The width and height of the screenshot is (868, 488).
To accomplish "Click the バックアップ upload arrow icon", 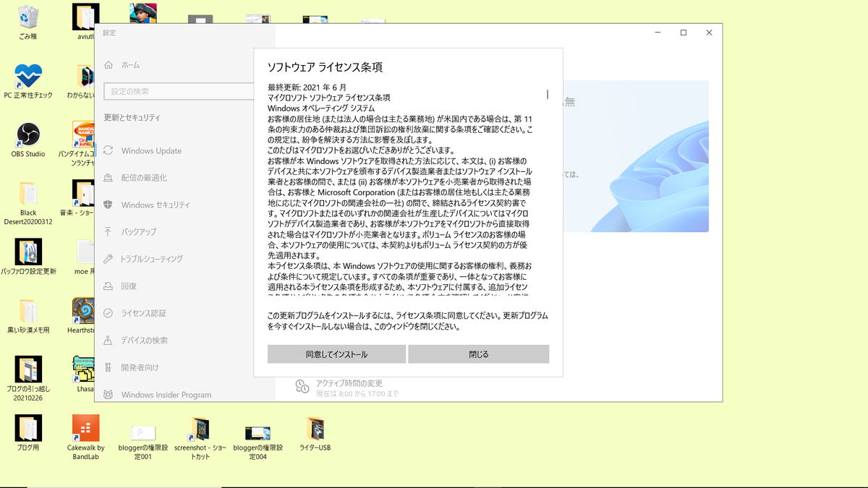I will click(x=109, y=231).
